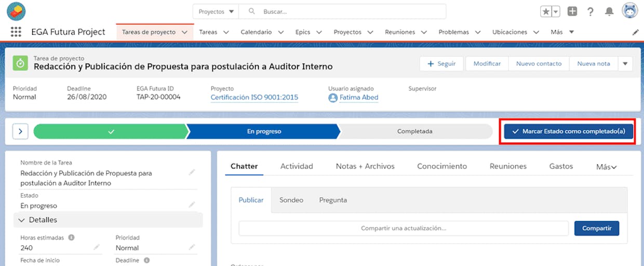The width and height of the screenshot is (644, 266).
Task: Click info icon next to Horas estimadas
Action: (x=71, y=237)
